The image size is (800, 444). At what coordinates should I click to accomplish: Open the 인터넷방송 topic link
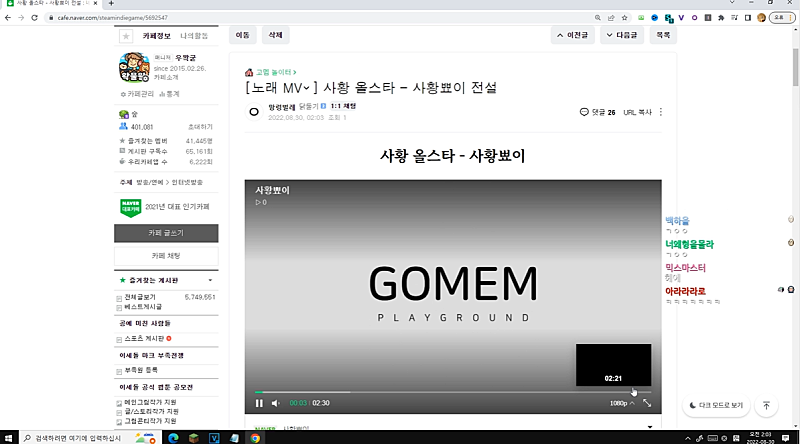pos(187,182)
